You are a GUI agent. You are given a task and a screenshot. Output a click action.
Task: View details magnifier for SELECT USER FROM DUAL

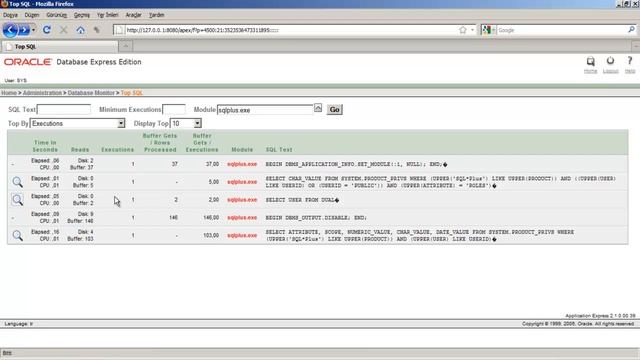[x=17, y=200]
